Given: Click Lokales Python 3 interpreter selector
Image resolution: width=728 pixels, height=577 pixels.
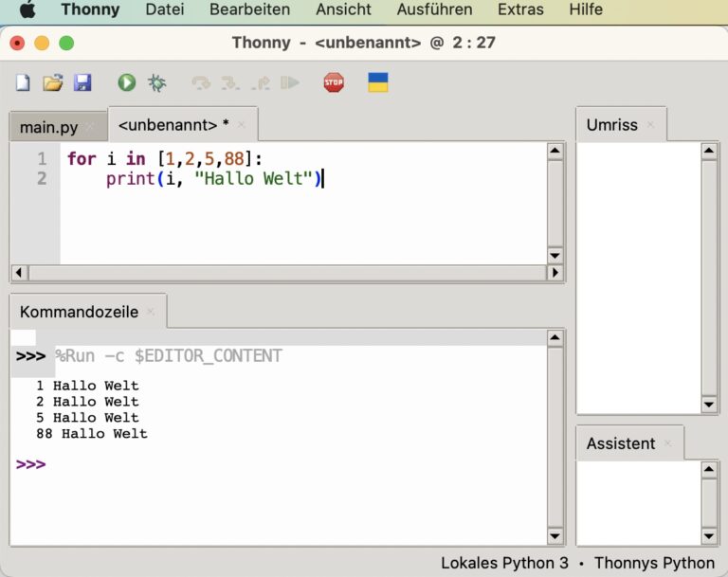Looking at the screenshot, I should 504,563.
